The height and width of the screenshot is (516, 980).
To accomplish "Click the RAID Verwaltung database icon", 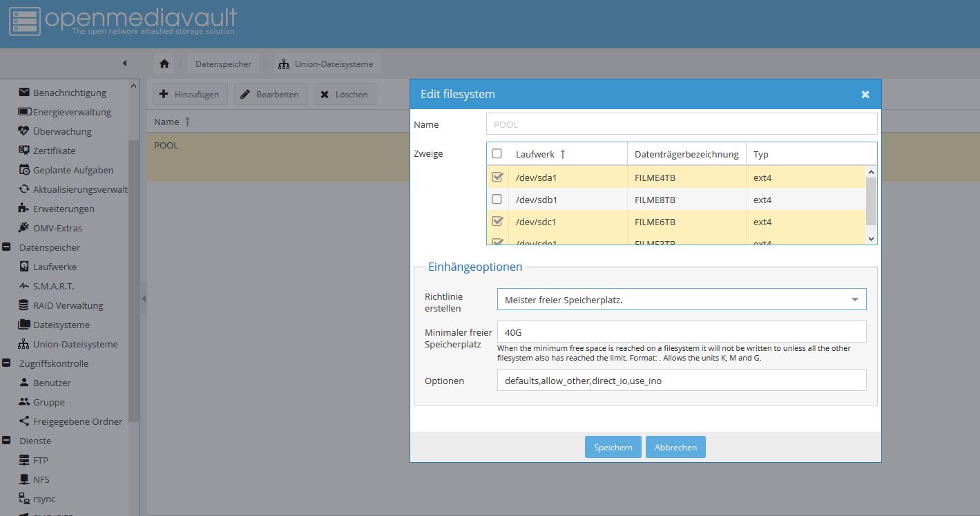I will pyautogui.click(x=24, y=305).
